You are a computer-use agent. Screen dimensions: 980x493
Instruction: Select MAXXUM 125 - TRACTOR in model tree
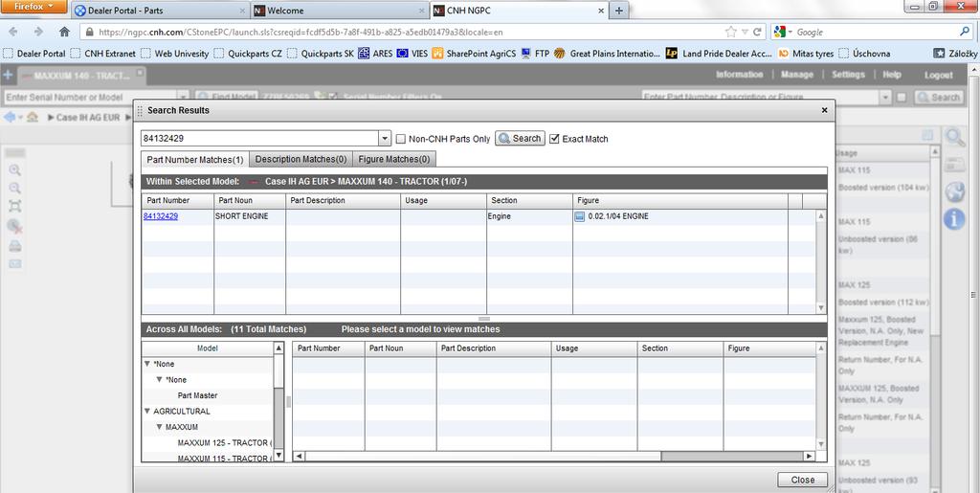(224, 442)
